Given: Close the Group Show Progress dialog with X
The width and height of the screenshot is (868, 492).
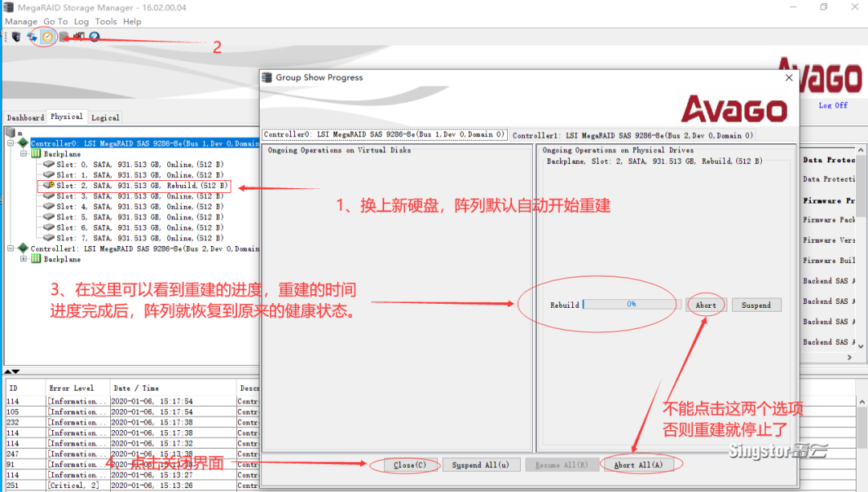Looking at the screenshot, I should [x=789, y=78].
